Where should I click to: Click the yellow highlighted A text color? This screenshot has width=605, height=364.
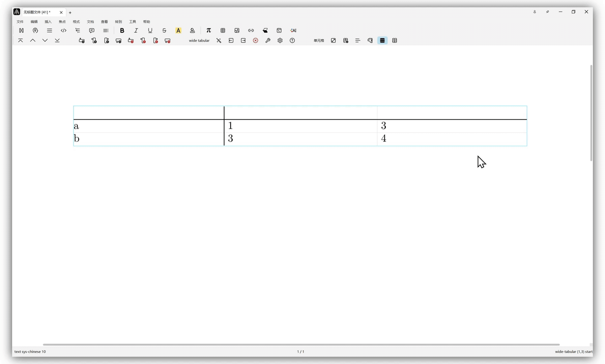(x=178, y=30)
